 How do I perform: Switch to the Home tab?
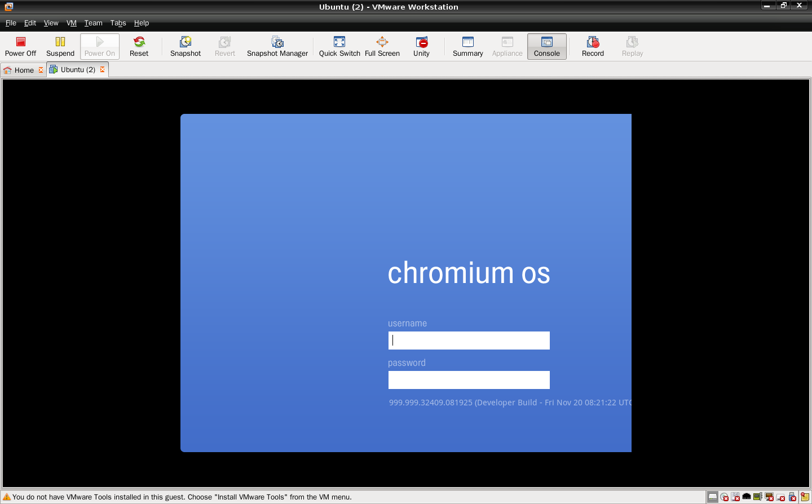tap(24, 70)
